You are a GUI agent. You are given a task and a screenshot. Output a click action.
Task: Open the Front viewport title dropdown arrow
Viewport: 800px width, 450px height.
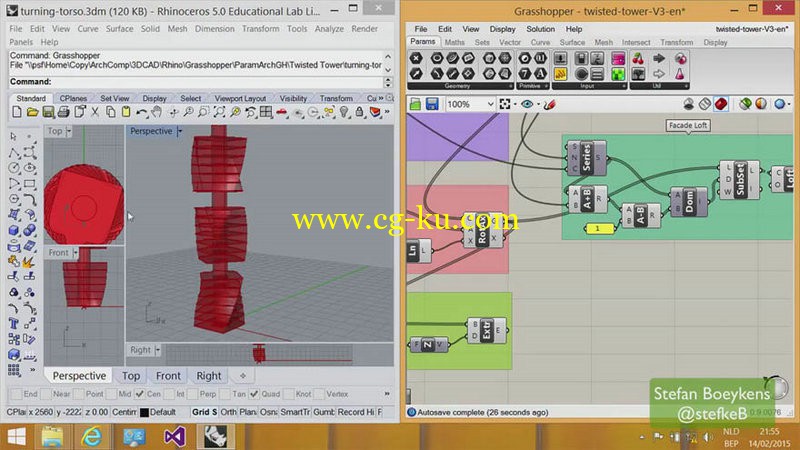pyautogui.click(x=76, y=253)
